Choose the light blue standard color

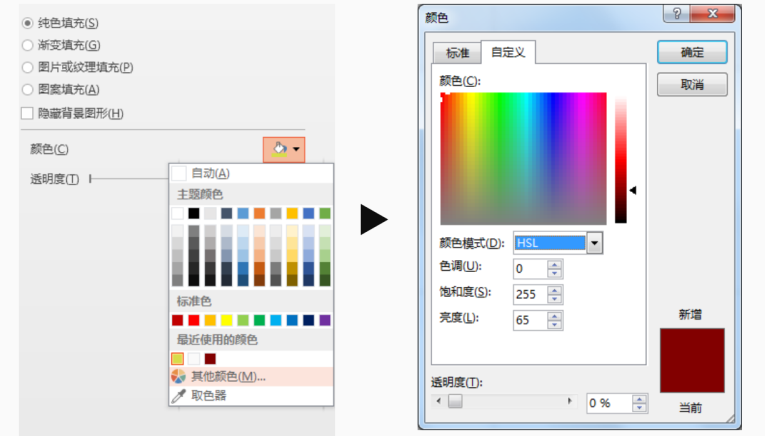click(x=276, y=320)
